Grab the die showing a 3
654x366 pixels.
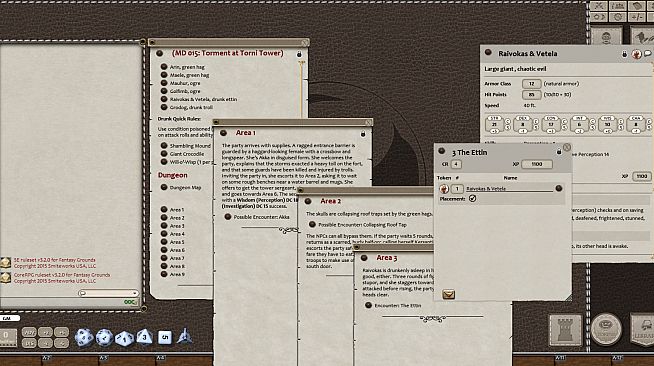pos(144,336)
